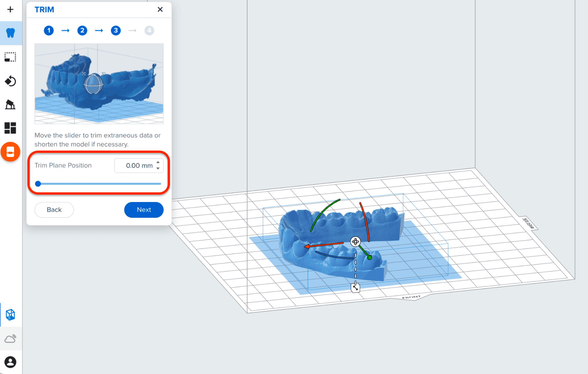
Task: Select the orientation rotate tool icon
Action: (10, 81)
